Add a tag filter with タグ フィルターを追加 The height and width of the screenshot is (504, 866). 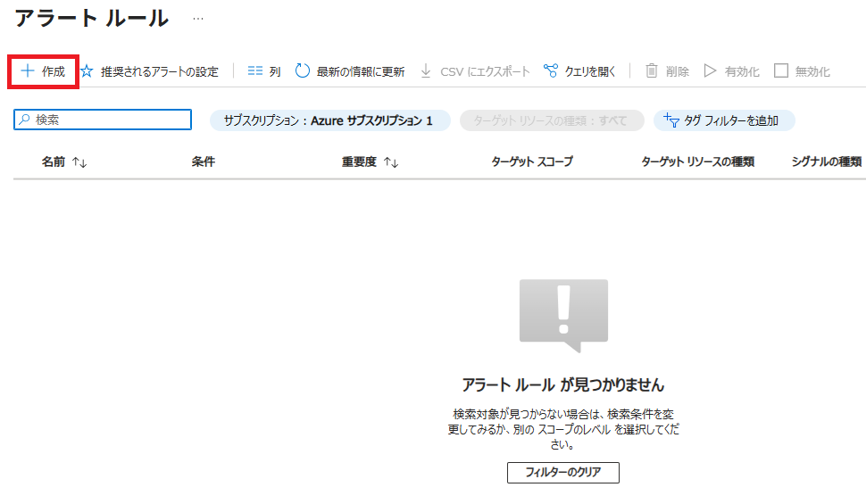tap(724, 120)
